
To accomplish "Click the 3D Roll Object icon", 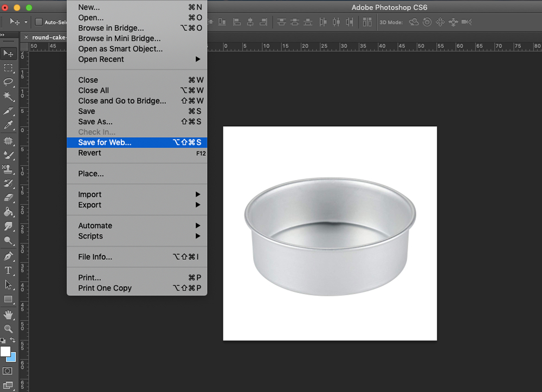I will (427, 22).
